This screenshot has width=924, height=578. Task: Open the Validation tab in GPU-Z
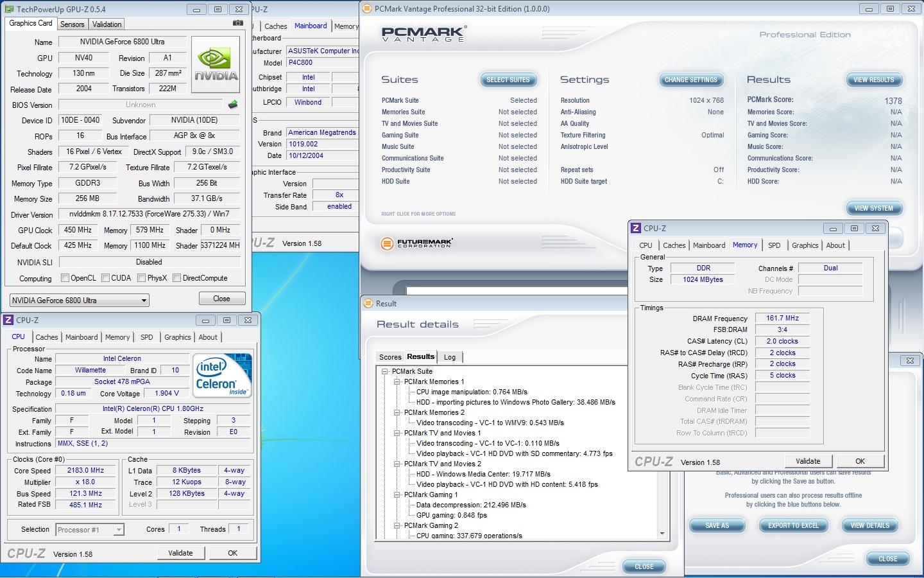click(x=107, y=24)
